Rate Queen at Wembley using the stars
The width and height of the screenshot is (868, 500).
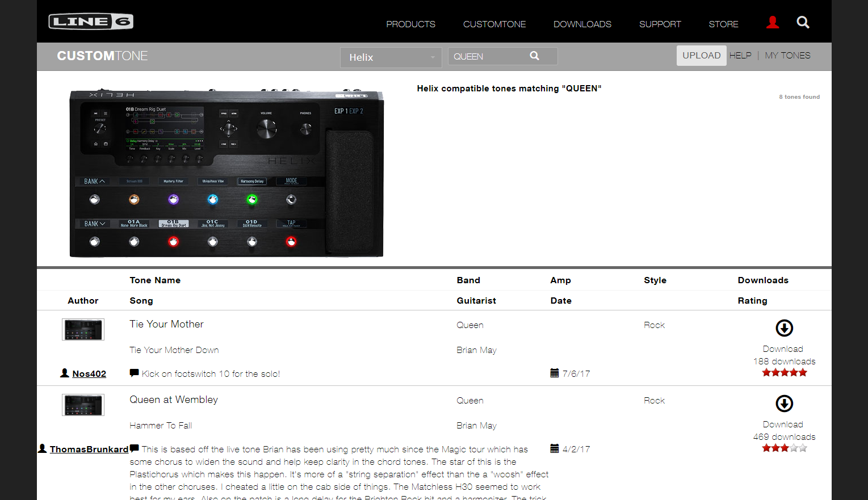[785, 448]
